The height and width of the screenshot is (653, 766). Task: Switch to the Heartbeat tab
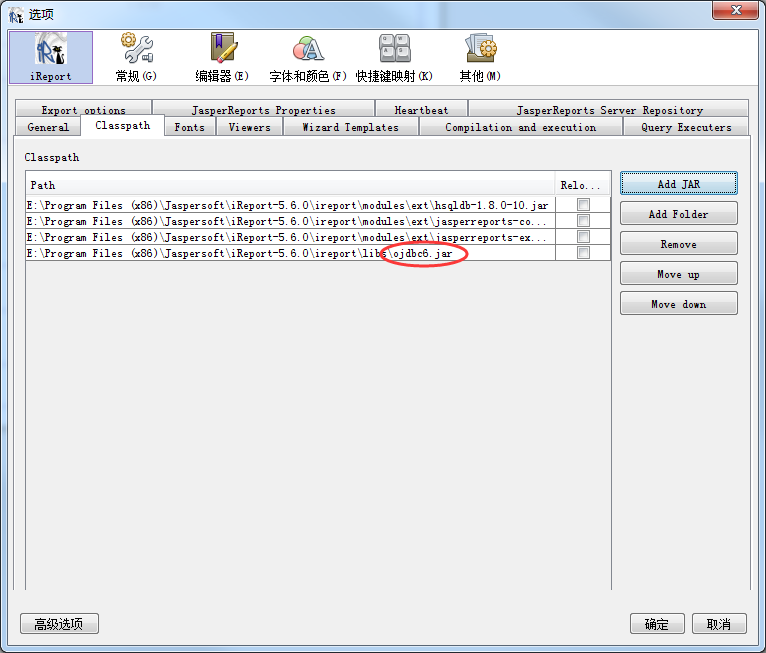(421, 108)
